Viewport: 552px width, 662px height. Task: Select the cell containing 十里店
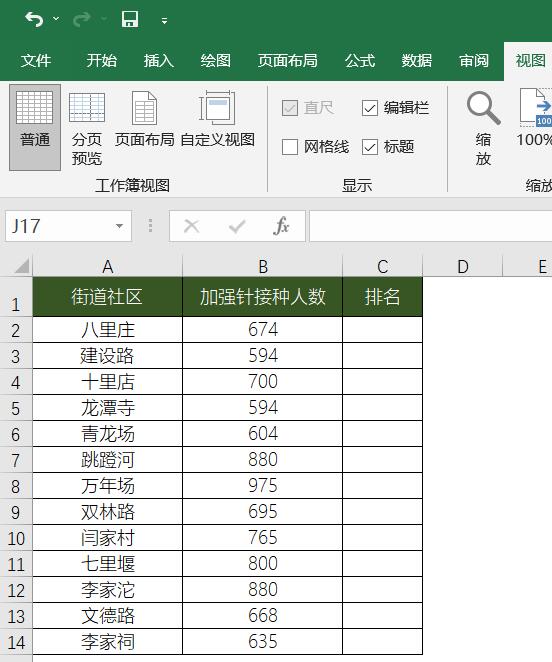[108, 382]
